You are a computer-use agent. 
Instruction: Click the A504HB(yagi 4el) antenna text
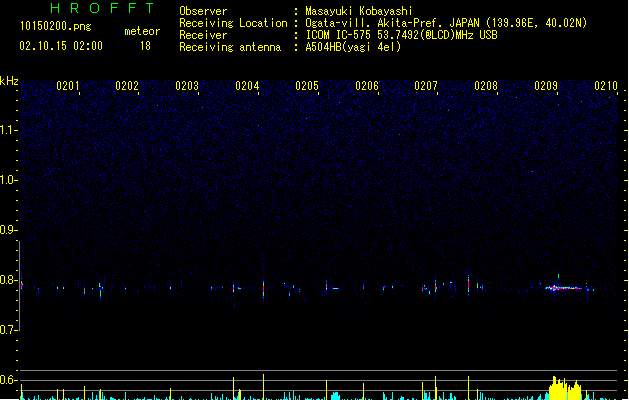(x=353, y=47)
